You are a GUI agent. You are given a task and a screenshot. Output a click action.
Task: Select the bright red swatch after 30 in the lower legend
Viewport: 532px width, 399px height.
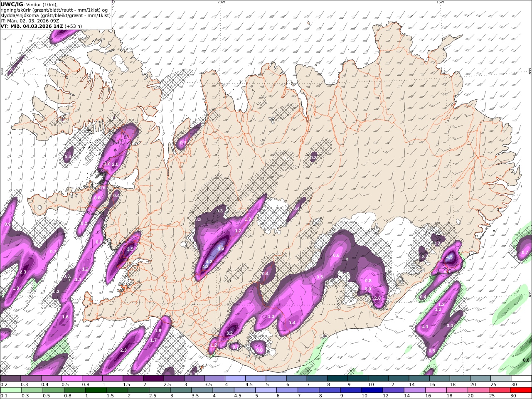pyautogui.click(x=521, y=390)
